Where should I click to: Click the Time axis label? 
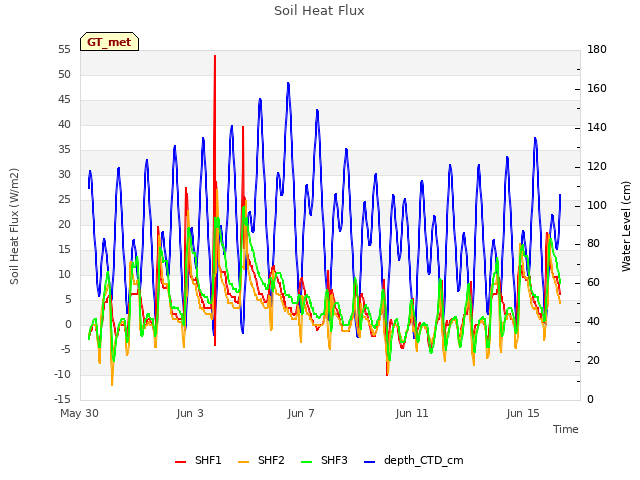click(x=565, y=429)
